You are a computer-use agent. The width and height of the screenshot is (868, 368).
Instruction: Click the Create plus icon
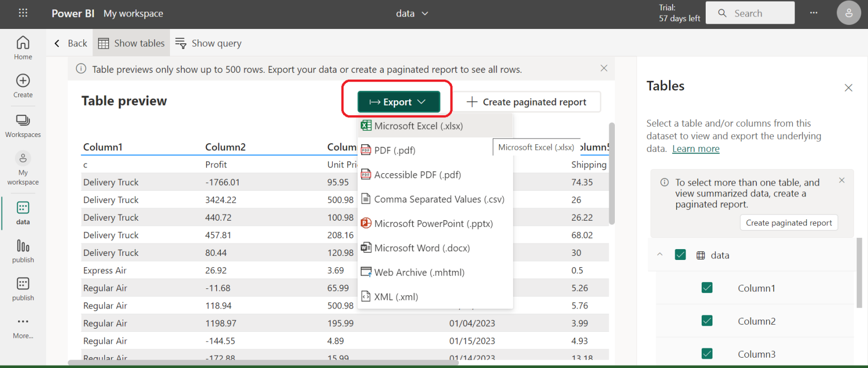coord(23,85)
